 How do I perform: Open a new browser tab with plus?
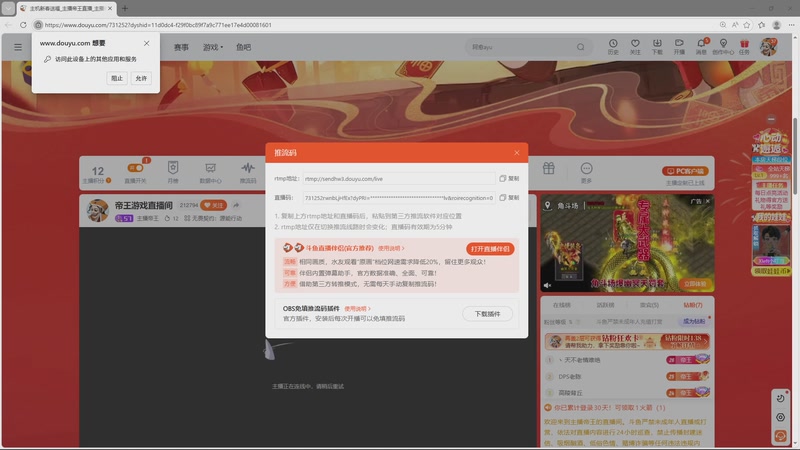pyautogui.click(x=125, y=8)
